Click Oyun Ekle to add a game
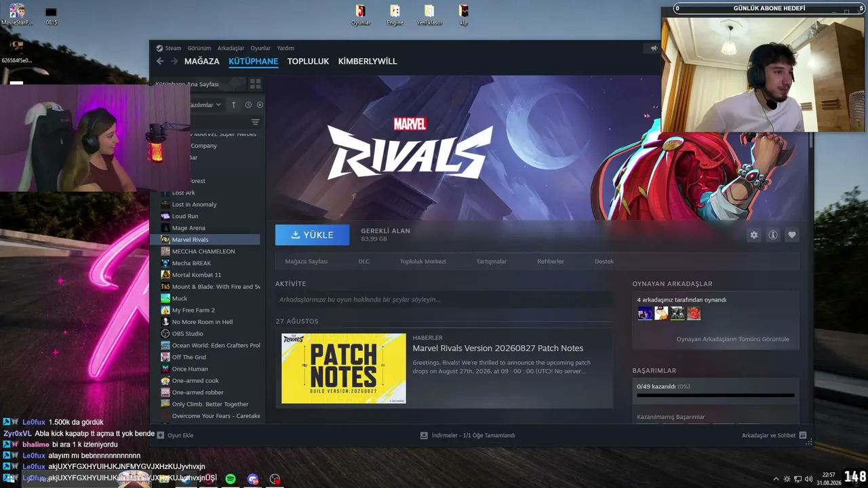The width and height of the screenshot is (868, 488). click(x=176, y=435)
